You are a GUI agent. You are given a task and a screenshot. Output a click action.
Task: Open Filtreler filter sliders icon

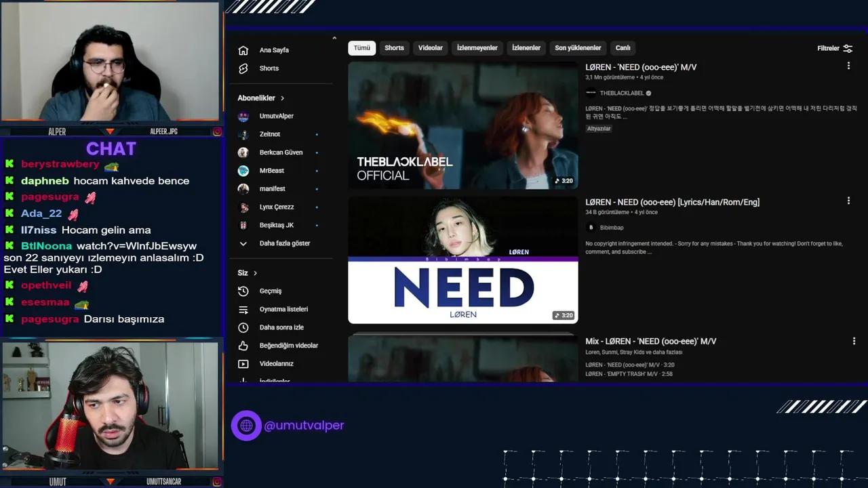click(848, 48)
